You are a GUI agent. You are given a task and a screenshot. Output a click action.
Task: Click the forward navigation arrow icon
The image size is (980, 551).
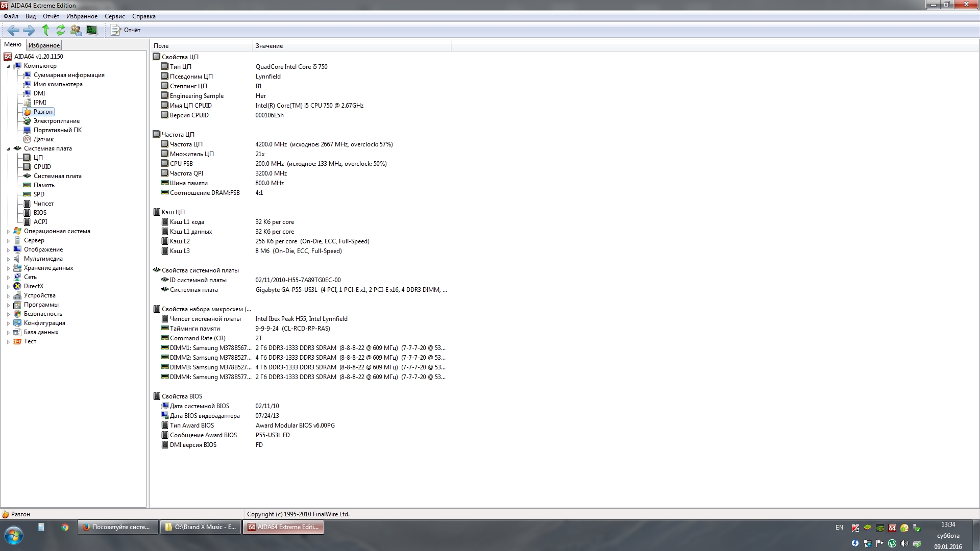pos(29,30)
